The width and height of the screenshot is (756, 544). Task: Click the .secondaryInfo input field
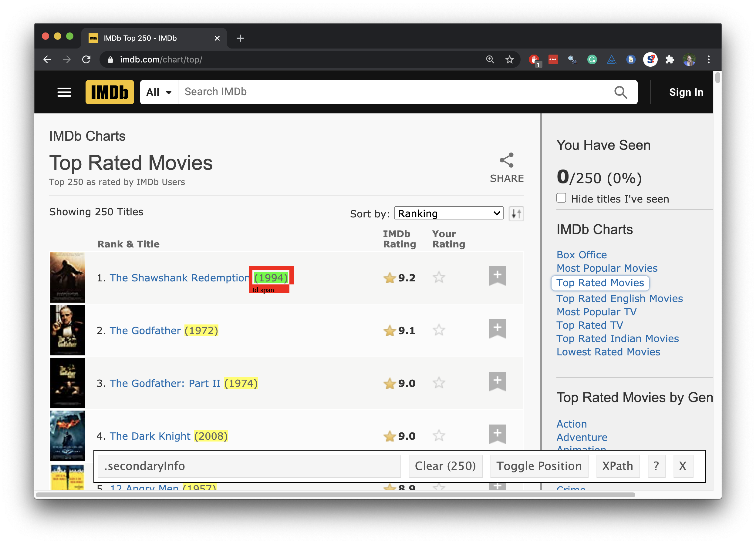pos(249,467)
